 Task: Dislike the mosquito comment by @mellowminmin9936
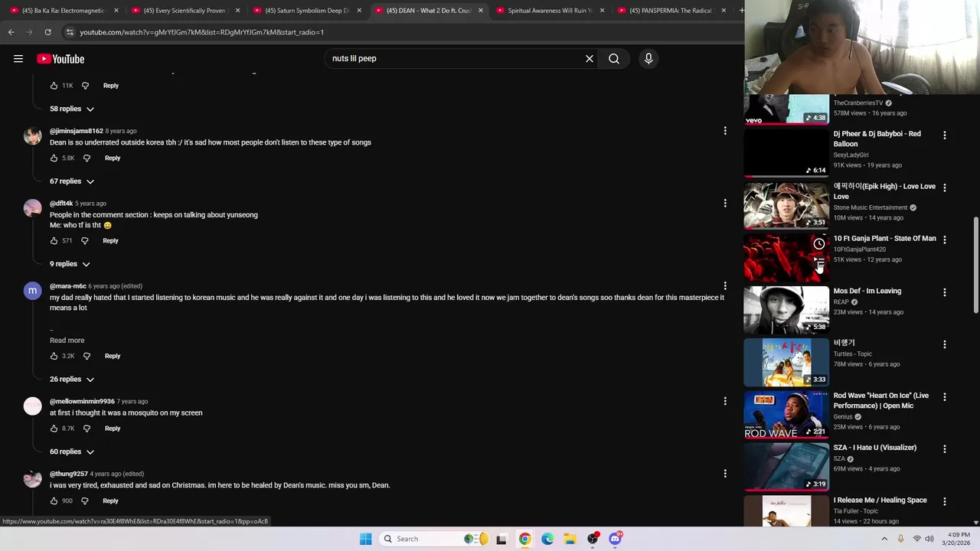[87, 429]
